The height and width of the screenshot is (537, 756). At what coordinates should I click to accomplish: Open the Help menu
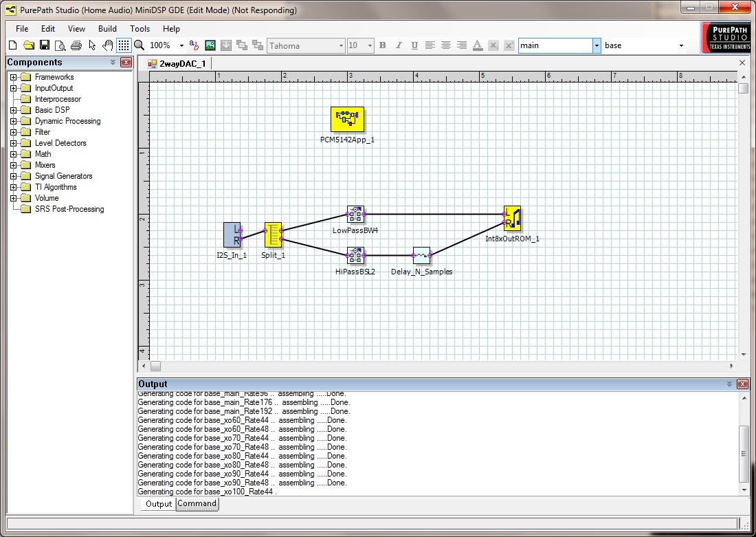[x=171, y=28]
